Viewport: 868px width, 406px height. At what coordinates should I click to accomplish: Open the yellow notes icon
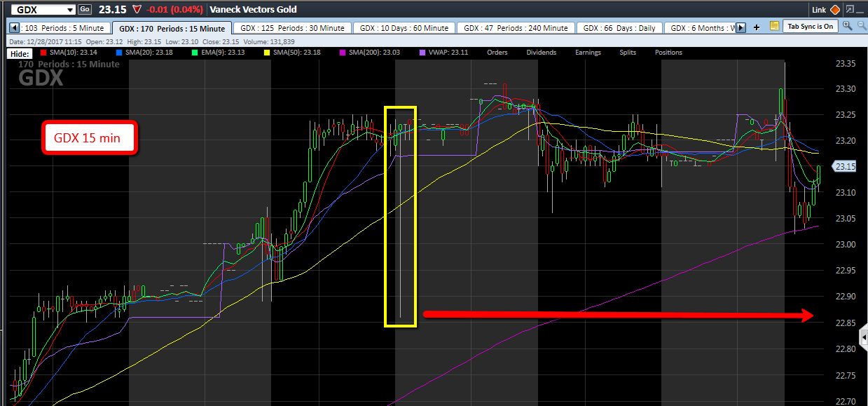click(774, 27)
